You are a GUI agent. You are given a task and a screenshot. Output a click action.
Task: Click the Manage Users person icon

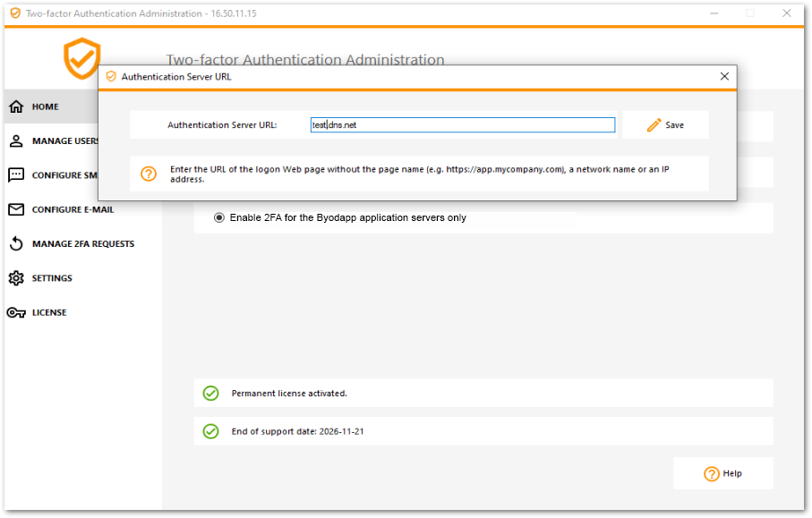point(16,140)
